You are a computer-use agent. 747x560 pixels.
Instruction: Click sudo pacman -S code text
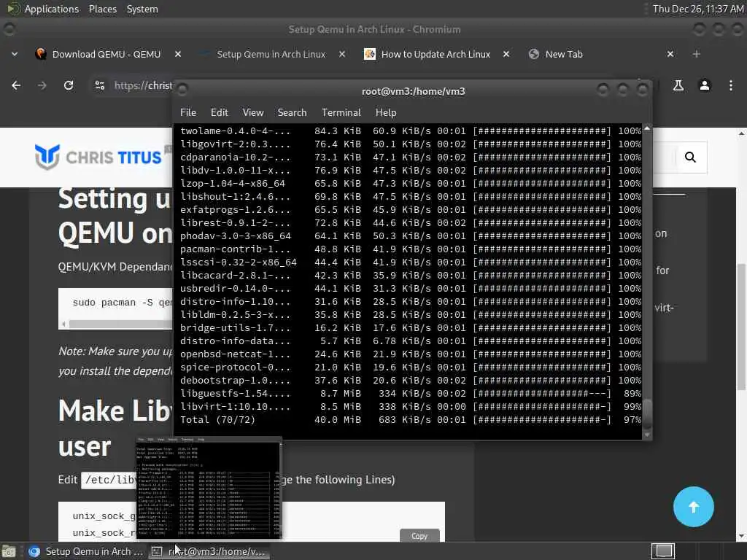[x=122, y=303]
